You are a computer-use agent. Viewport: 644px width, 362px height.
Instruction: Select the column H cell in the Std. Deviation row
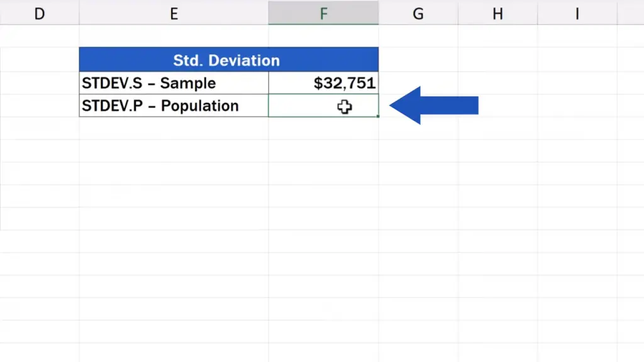[x=497, y=60]
